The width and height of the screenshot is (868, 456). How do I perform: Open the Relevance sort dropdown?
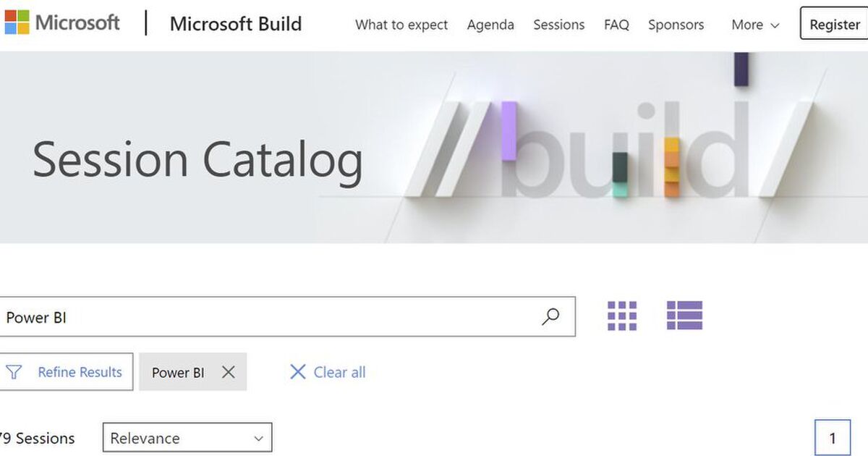(x=187, y=437)
